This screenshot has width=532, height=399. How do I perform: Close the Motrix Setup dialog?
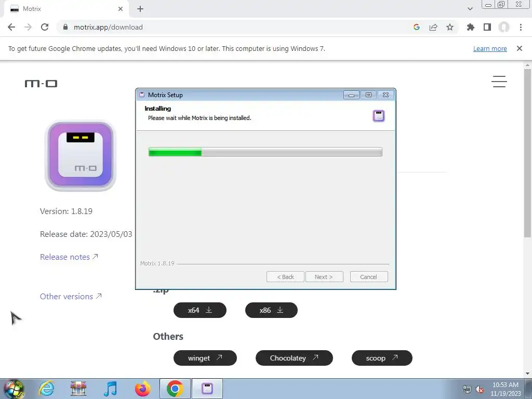pyautogui.click(x=385, y=95)
